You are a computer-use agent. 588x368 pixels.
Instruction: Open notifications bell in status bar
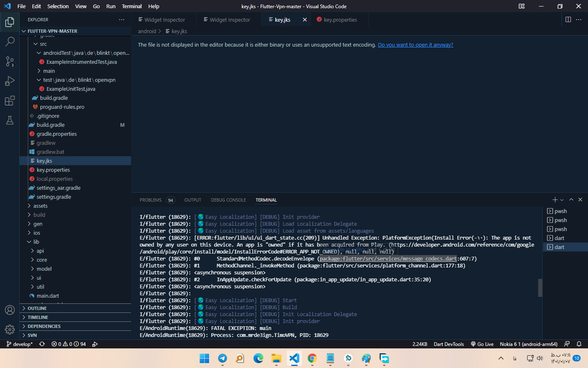[x=579, y=344]
